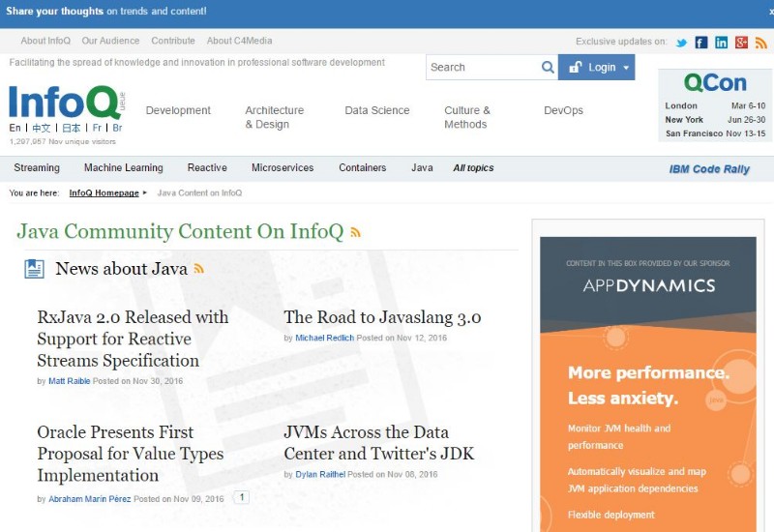This screenshot has height=532, width=774.
Task: Open the Contribute link
Action: [x=173, y=41]
